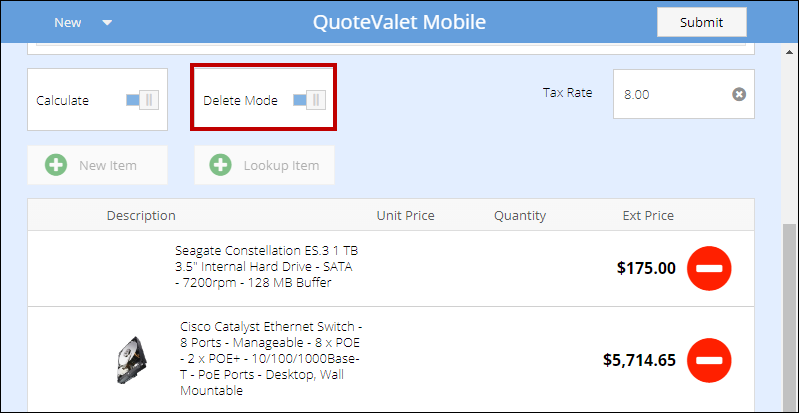Viewport: 799px width, 413px height.
Task: Expand the New dropdown arrow
Action: (107, 23)
